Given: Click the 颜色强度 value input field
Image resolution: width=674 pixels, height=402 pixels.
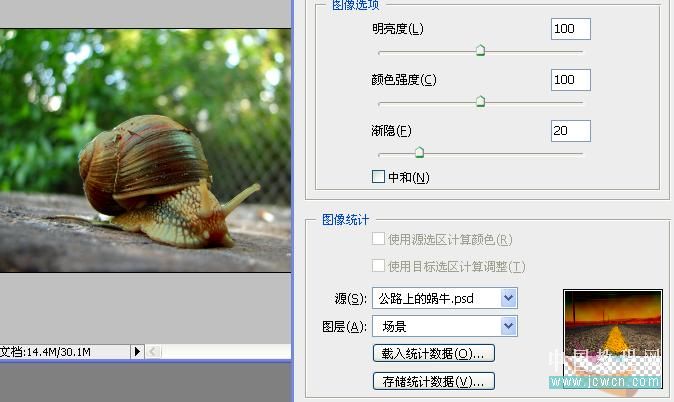Looking at the screenshot, I should (x=570, y=80).
